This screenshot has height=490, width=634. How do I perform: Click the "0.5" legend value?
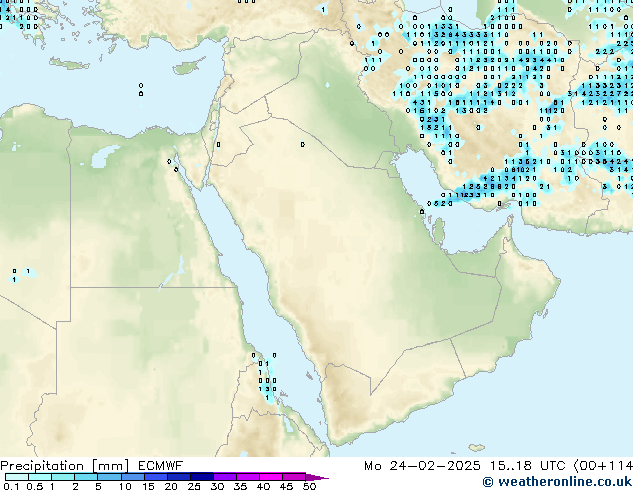pyautogui.click(x=35, y=486)
